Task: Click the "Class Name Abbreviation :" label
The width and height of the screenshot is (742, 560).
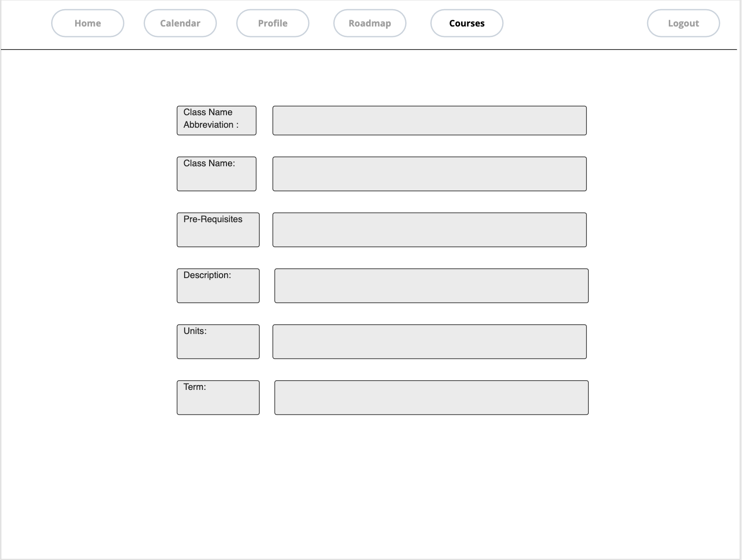Action: 216,120
